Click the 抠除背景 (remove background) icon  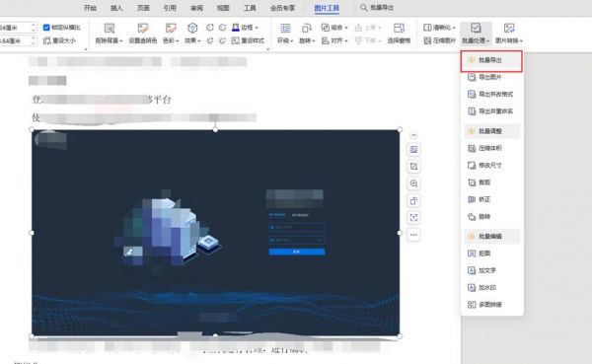coord(110,29)
